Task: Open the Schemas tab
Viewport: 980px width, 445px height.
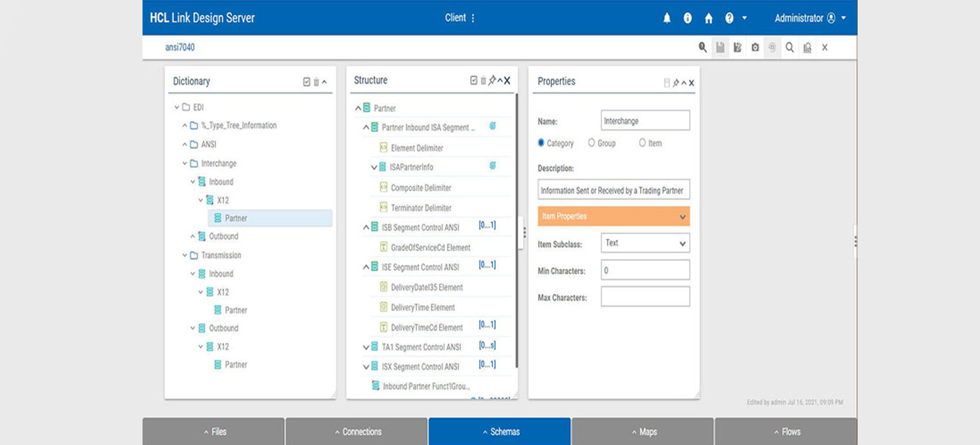Action: pyautogui.click(x=500, y=431)
